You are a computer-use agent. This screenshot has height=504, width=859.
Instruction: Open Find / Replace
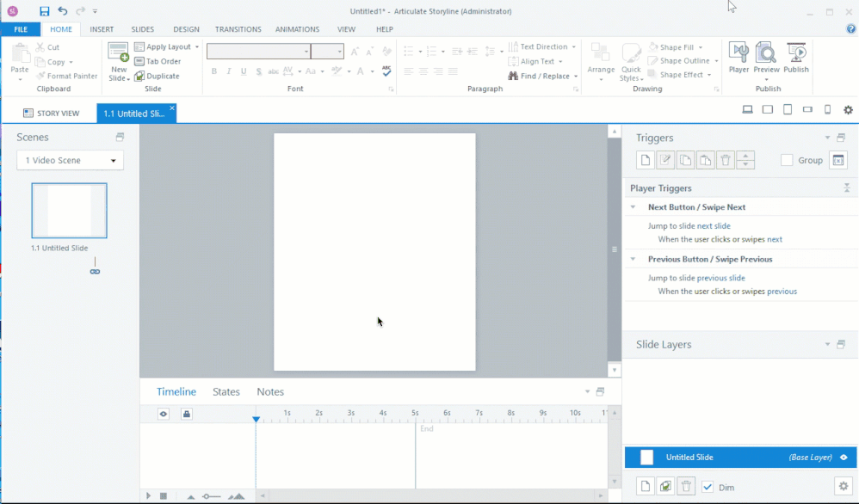click(x=542, y=76)
